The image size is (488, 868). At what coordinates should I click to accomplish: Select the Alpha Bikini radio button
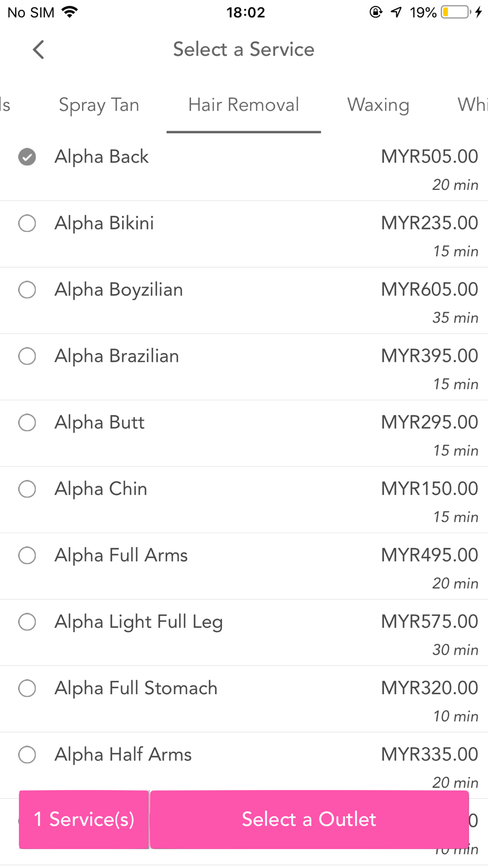(x=27, y=223)
